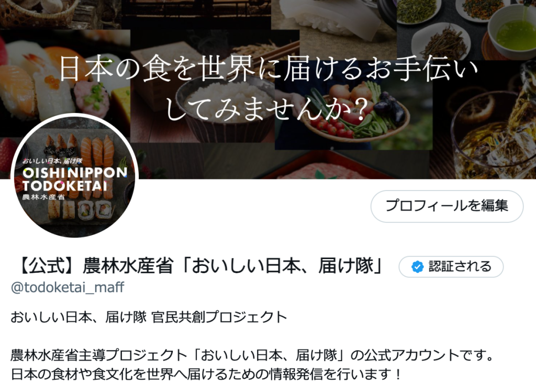Screen dimensions: 536x392
Task: Click the banner text してみませんか?
Action: (266, 108)
